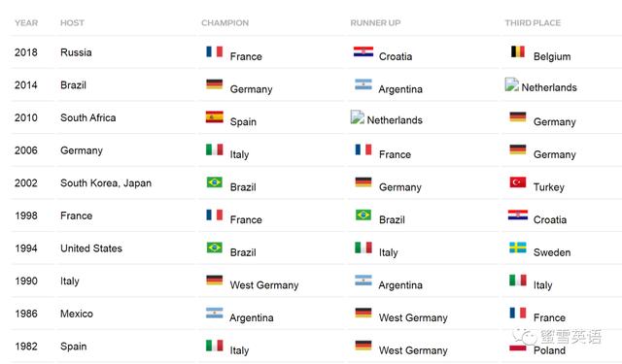Click the Brazil flag in the 2002 champion cell
Image resolution: width=622 pixels, height=364 pixels.
(x=214, y=182)
